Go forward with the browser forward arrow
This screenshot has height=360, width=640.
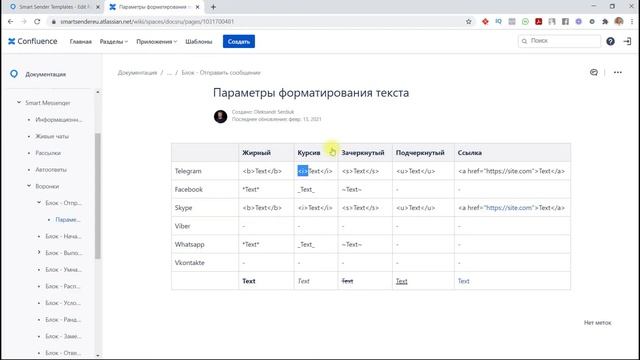24,22
